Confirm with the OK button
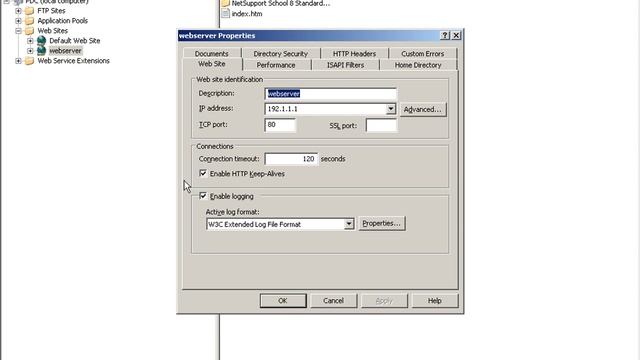 tap(283, 301)
